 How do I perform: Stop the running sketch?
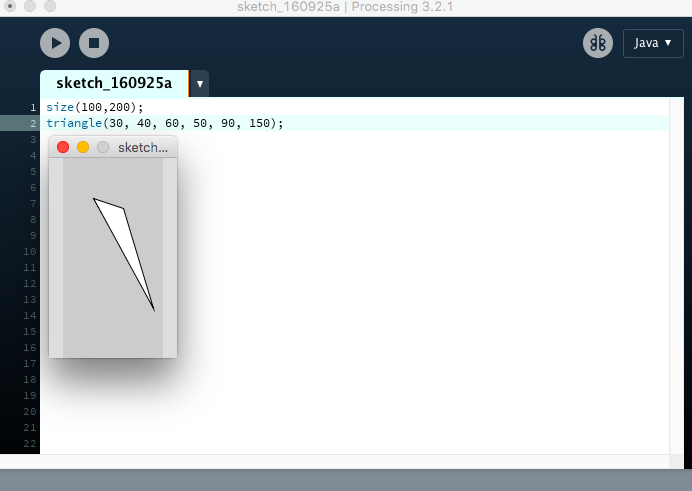[x=94, y=43]
